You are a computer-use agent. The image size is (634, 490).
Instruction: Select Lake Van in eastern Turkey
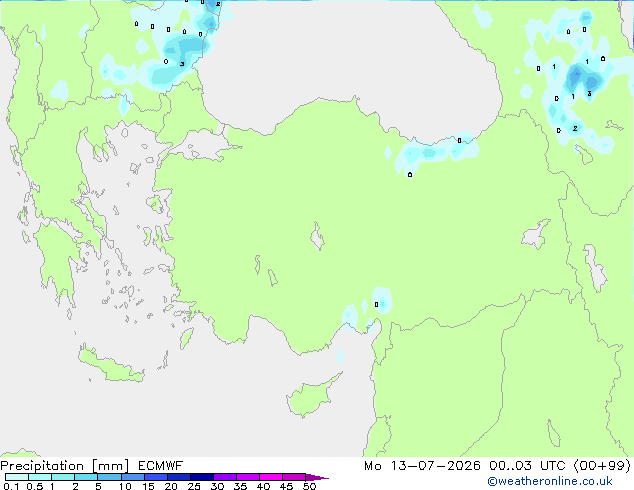(x=536, y=234)
